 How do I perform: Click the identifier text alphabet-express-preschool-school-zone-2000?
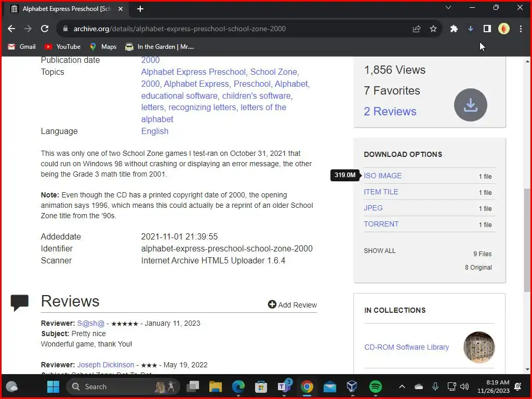tap(227, 249)
